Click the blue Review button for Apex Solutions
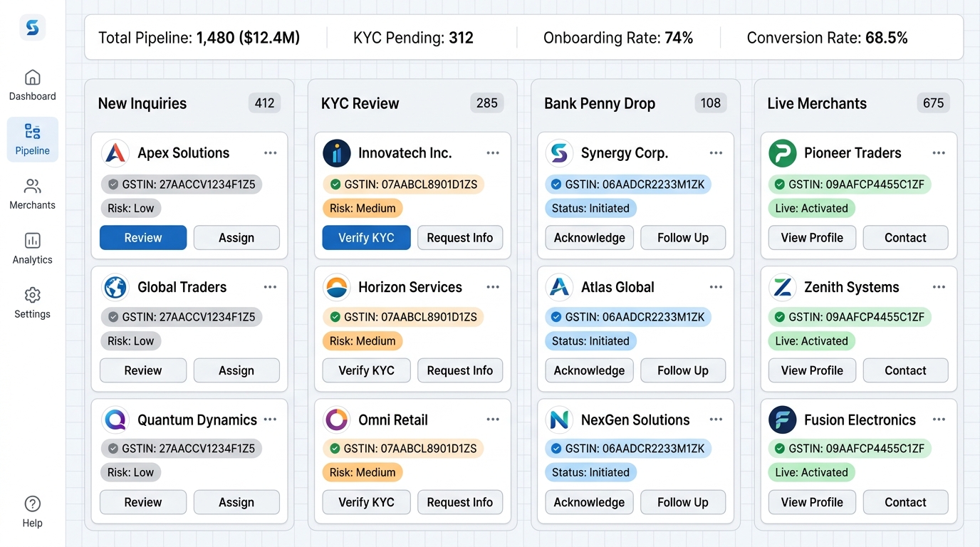Screen dimensions: 980x547 pyautogui.click(x=143, y=238)
